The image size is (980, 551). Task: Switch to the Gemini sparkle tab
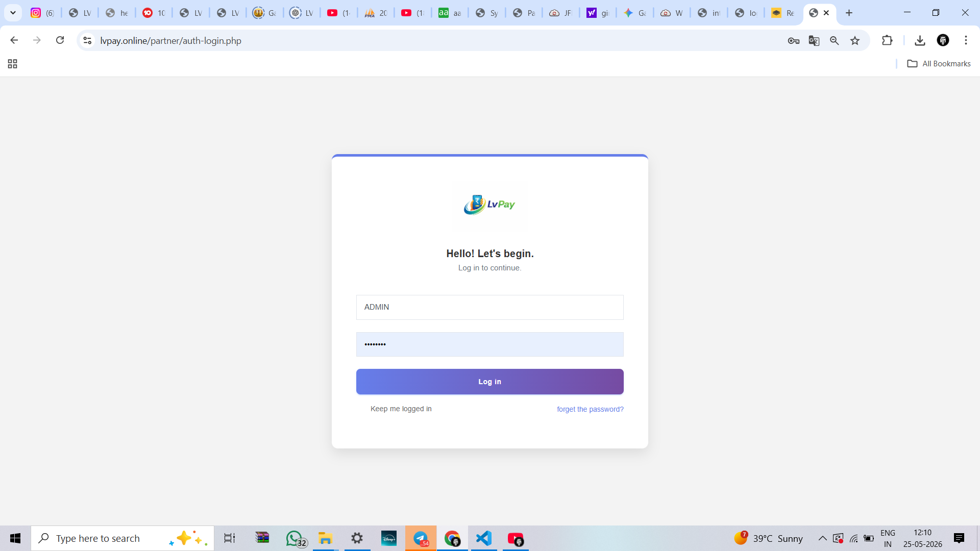(x=635, y=13)
